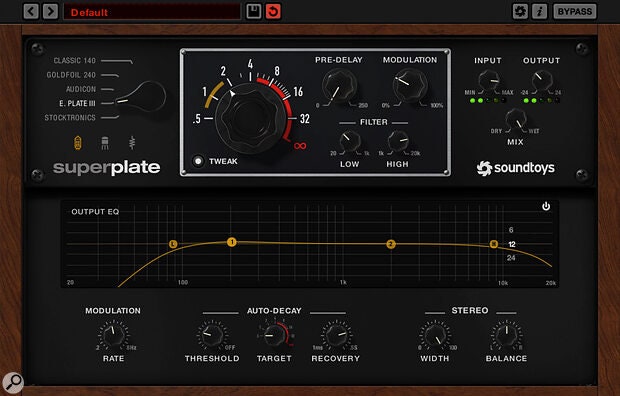Go to the previous preset arrow
This screenshot has height=396, width=620.
pyautogui.click(x=31, y=11)
